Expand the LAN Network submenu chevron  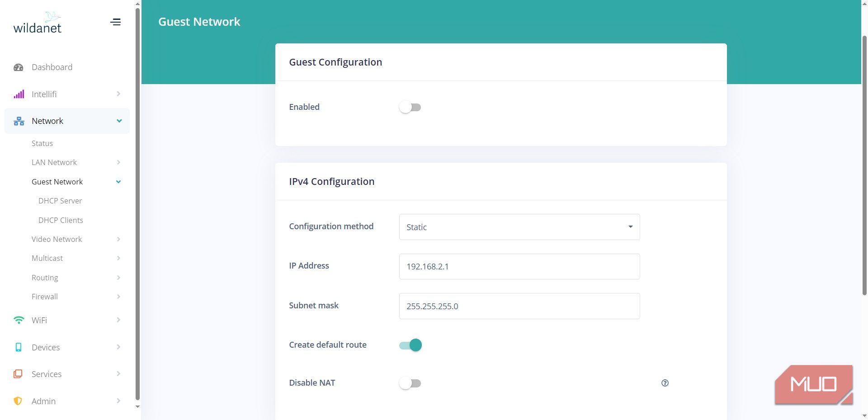tap(118, 162)
